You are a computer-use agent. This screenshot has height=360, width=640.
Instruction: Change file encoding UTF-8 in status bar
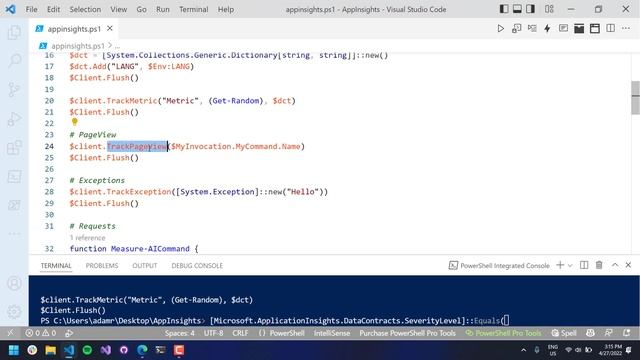(x=213, y=333)
